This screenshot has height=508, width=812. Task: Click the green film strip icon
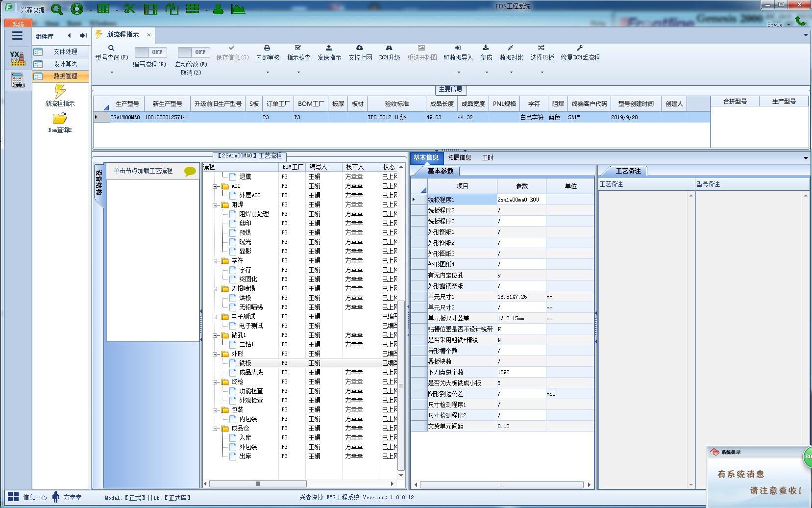pos(151,9)
